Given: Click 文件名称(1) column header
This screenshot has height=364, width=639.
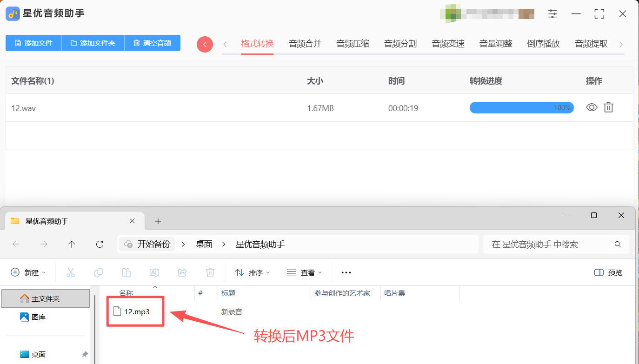Looking at the screenshot, I should (x=33, y=81).
